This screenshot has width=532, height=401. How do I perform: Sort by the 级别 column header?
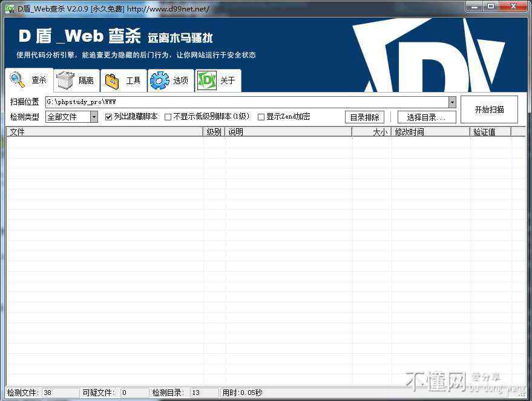coord(214,132)
